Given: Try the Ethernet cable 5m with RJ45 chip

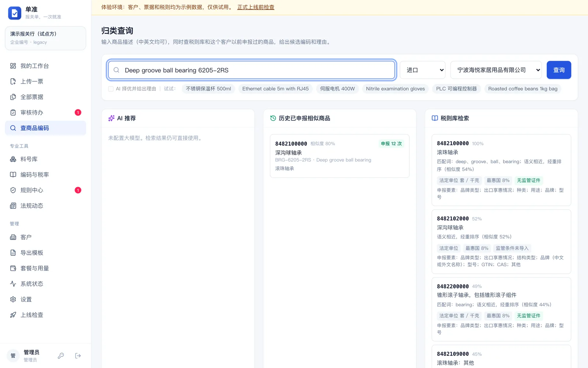Looking at the screenshot, I should (276, 89).
